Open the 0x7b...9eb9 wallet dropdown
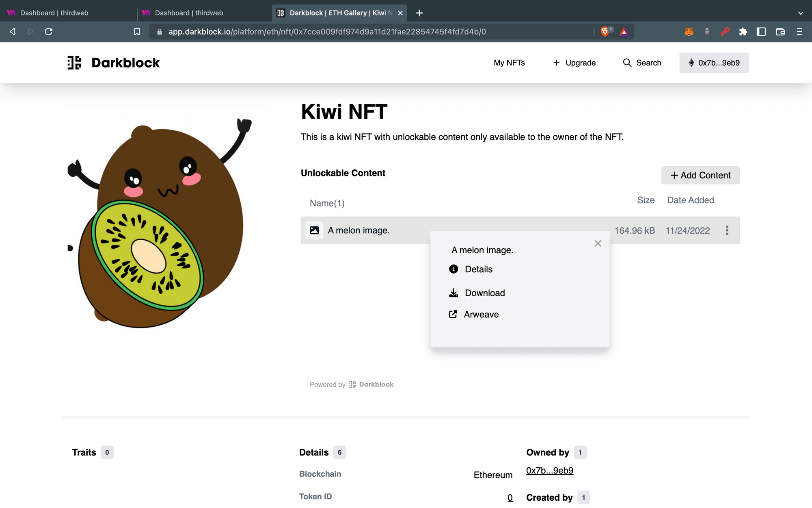Viewport: 812px width, 508px height. point(714,63)
